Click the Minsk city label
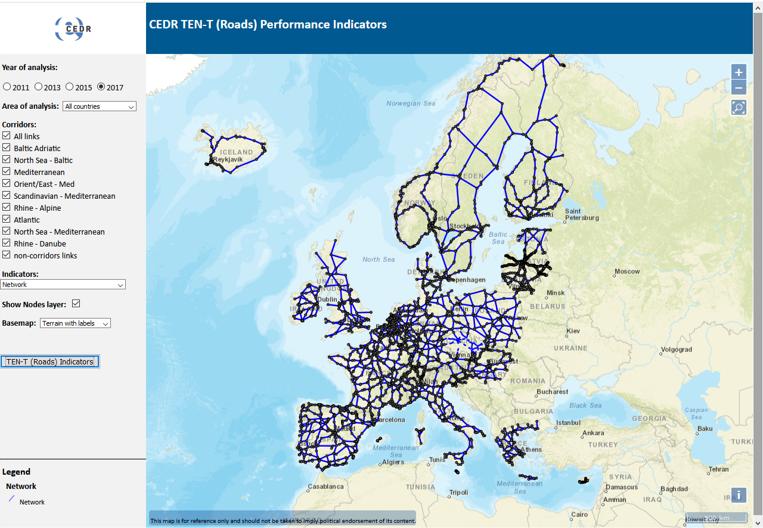This screenshot has width=763, height=528. [x=555, y=292]
